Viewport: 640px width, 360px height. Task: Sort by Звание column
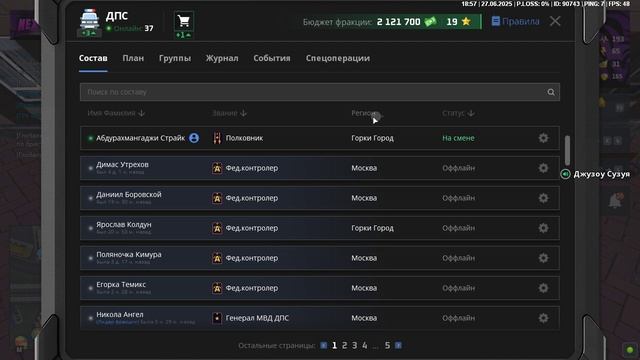229,113
